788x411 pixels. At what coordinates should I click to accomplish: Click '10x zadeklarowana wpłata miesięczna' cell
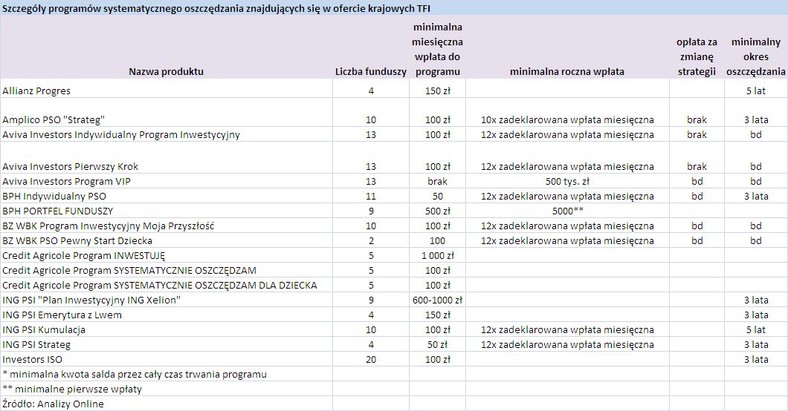point(567,120)
